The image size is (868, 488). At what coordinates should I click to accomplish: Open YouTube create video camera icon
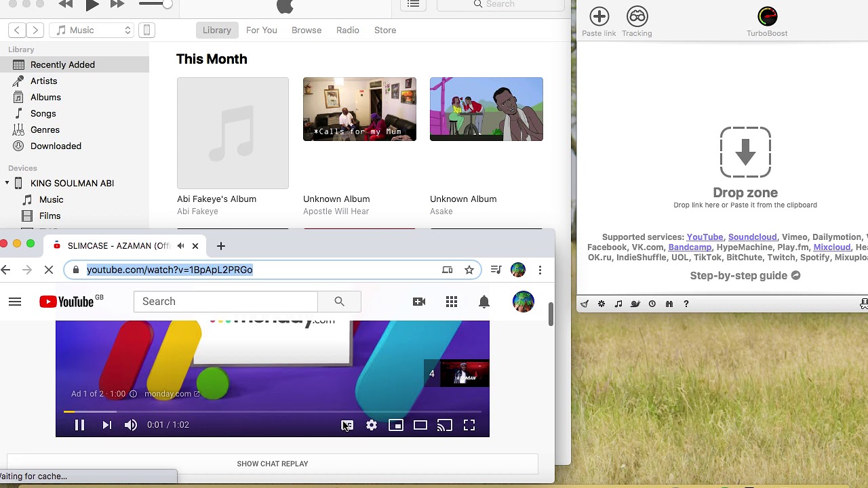point(419,302)
